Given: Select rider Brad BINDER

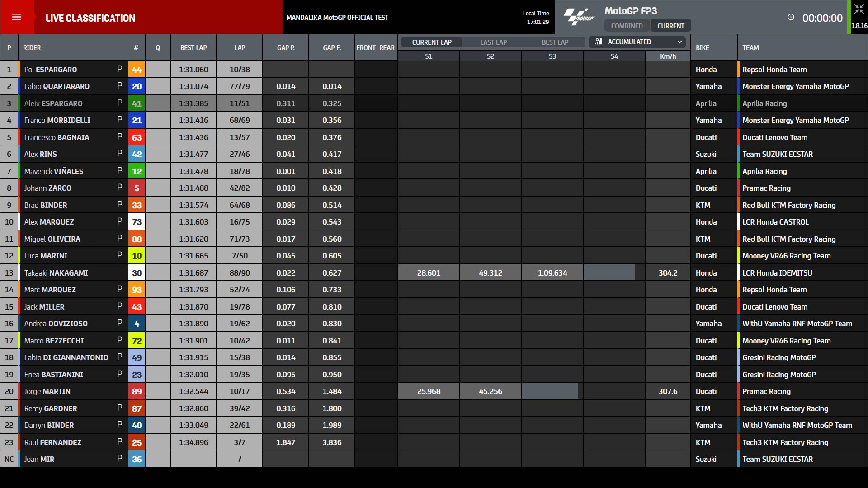Looking at the screenshot, I should 45,205.
